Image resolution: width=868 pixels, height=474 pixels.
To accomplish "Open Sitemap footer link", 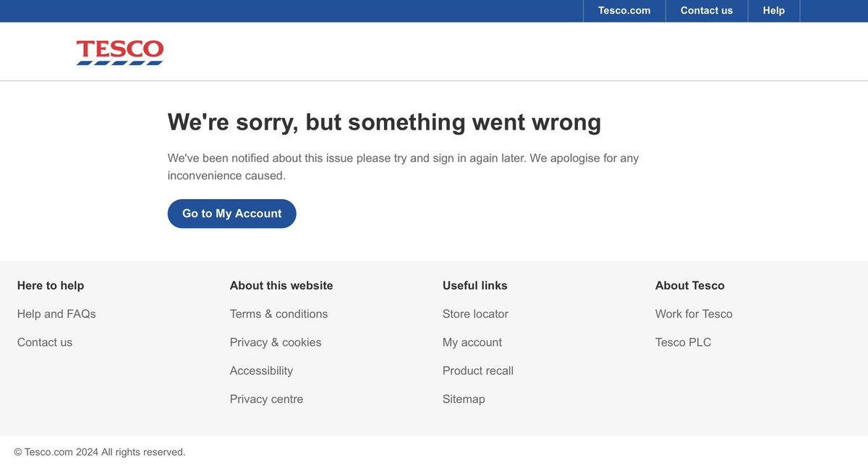I will point(464,399).
